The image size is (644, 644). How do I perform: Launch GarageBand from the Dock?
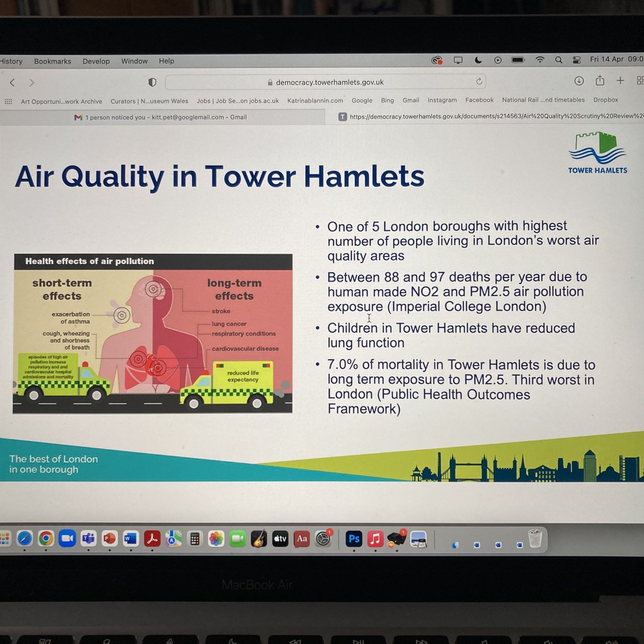(259, 539)
